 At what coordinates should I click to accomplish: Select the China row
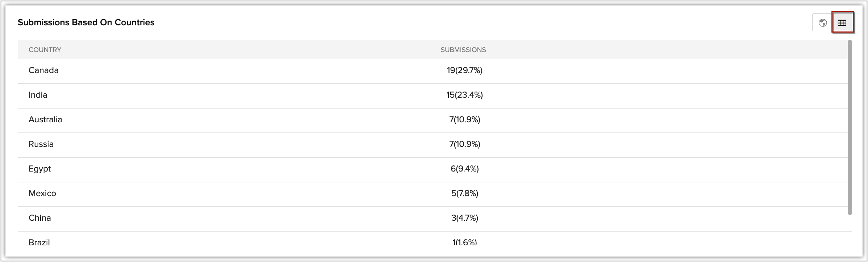coord(40,218)
